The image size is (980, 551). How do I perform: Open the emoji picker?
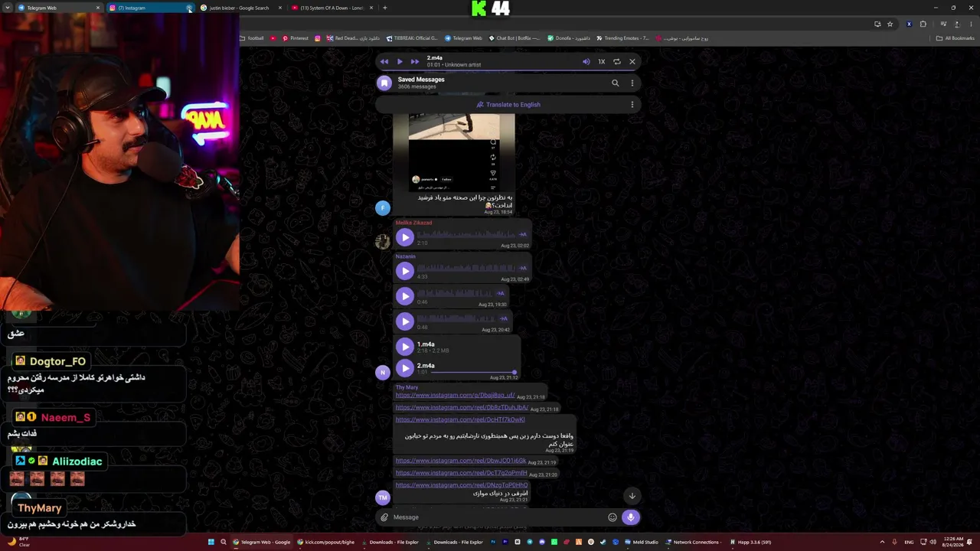click(x=612, y=517)
